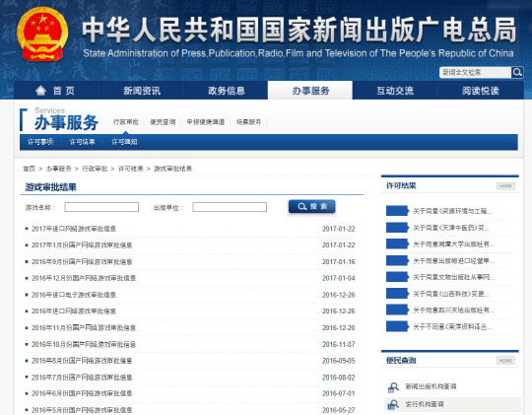
Task: Open 2016年12月份国产网络游戏审批信息 link
Action: [x=84, y=278]
